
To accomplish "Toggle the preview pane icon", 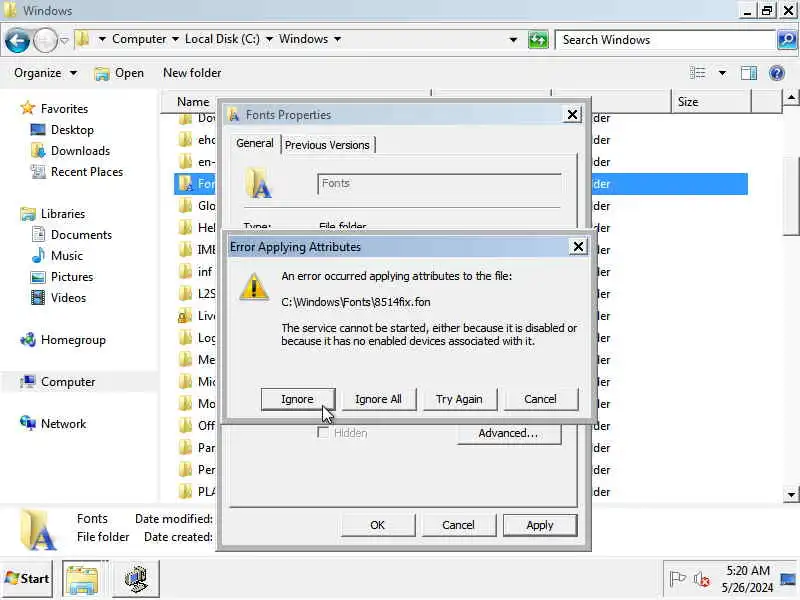I will [x=749, y=73].
